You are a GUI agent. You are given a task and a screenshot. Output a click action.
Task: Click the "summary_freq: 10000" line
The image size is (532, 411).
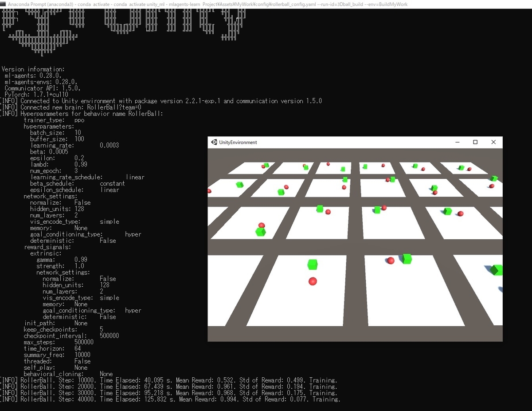[57, 355]
